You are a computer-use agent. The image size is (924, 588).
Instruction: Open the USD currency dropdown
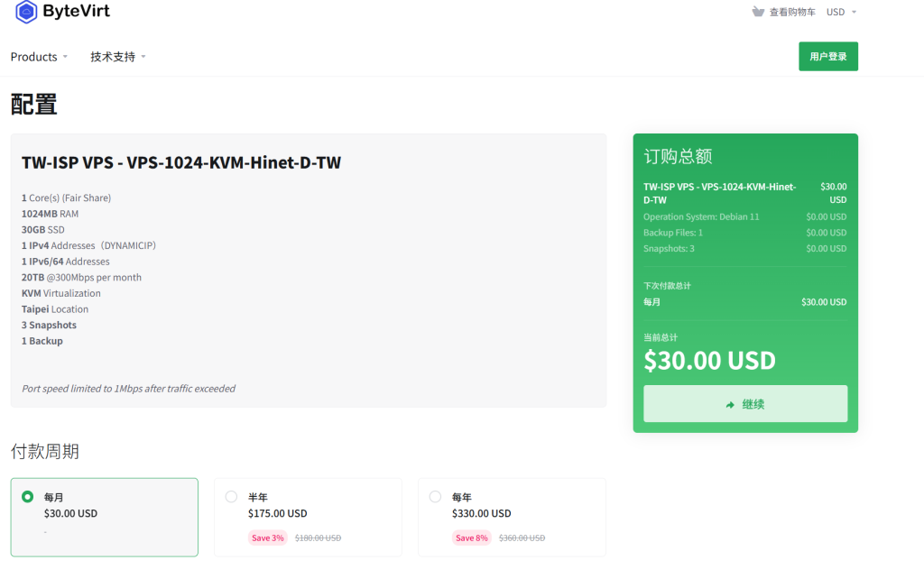point(840,12)
